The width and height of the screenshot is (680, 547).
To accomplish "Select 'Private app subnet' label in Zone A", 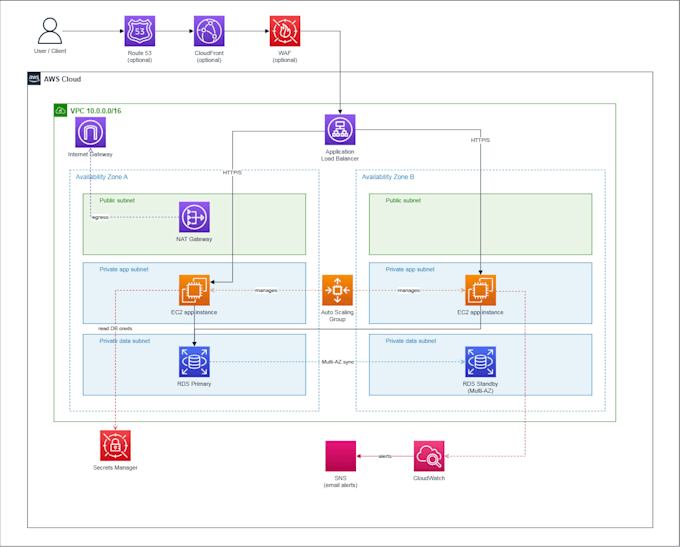I will [124, 269].
